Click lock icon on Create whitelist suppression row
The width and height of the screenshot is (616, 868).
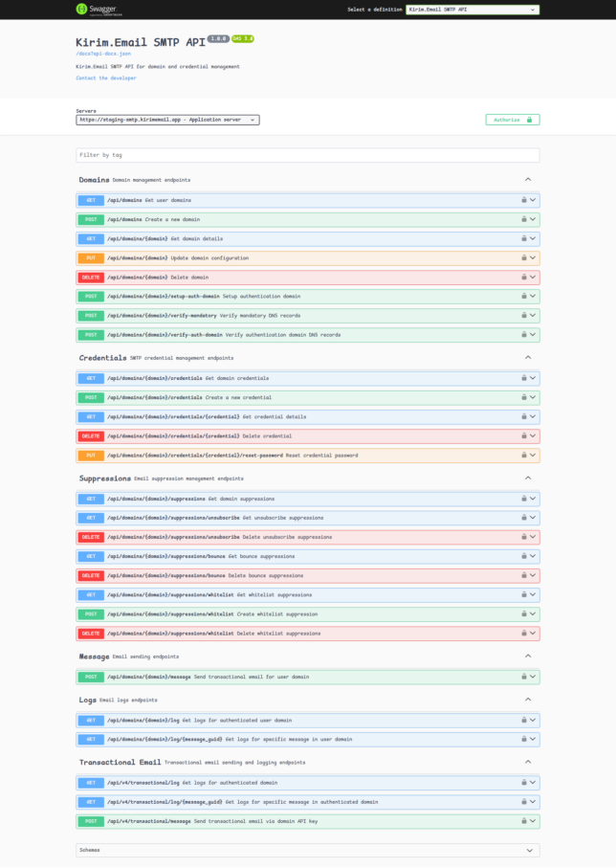pyautogui.click(x=523, y=613)
